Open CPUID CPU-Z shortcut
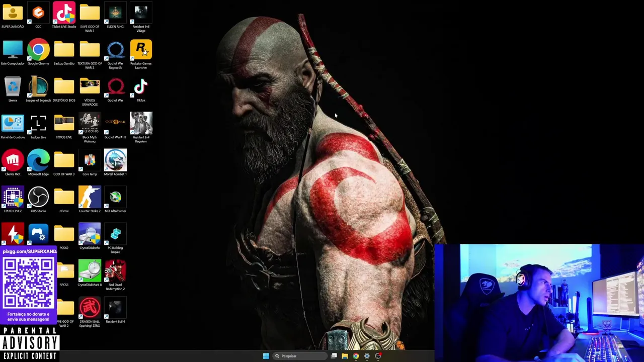 (x=13, y=200)
